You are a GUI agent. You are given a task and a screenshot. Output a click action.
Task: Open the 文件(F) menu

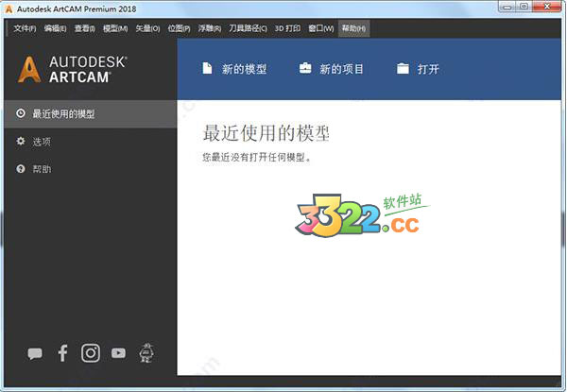pos(25,28)
